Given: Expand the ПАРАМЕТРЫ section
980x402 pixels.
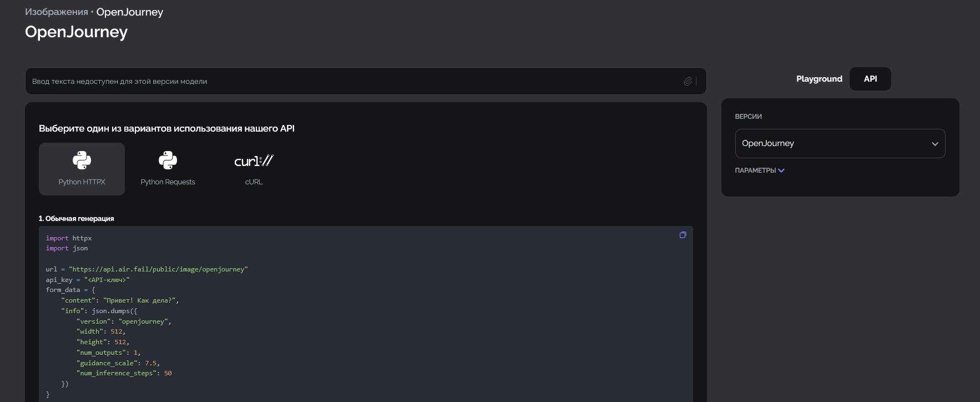Looking at the screenshot, I should pos(760,170).
